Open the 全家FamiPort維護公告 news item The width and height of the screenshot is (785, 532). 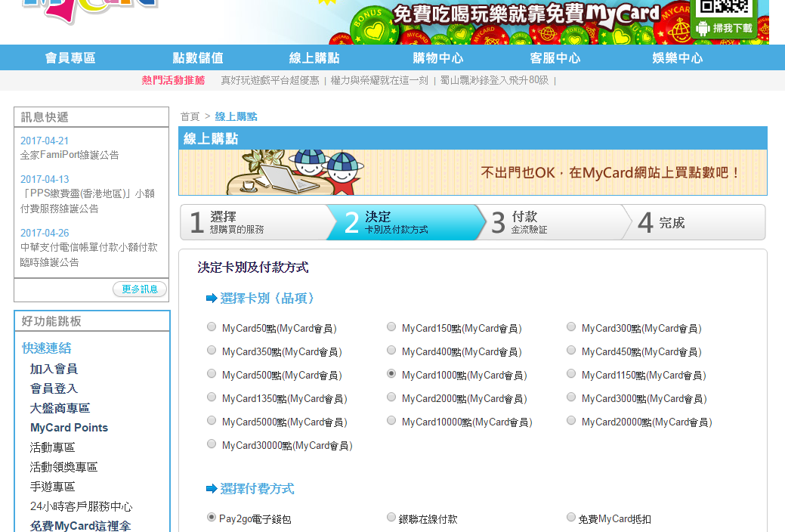coord(70,155)
